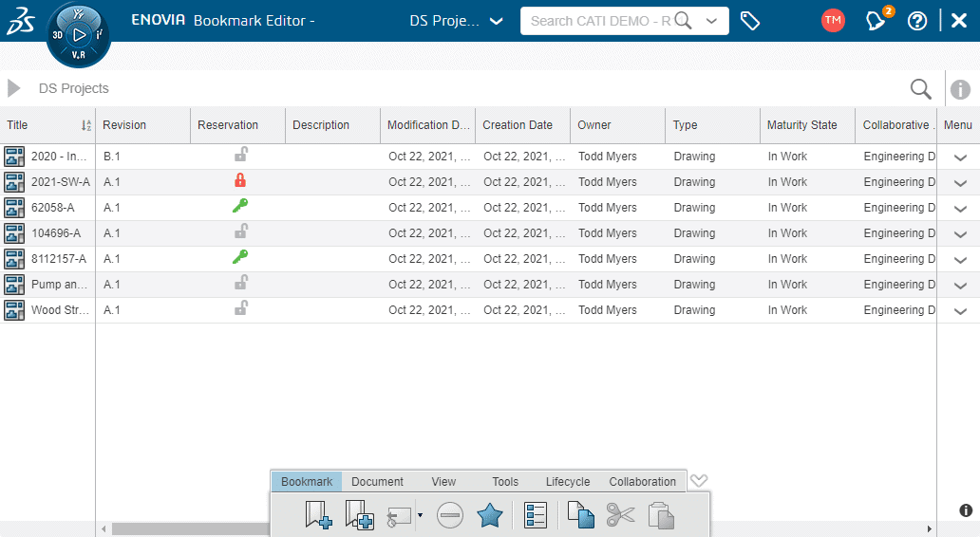Open the tags icon in top bar
980x537 pixels.
750,21
